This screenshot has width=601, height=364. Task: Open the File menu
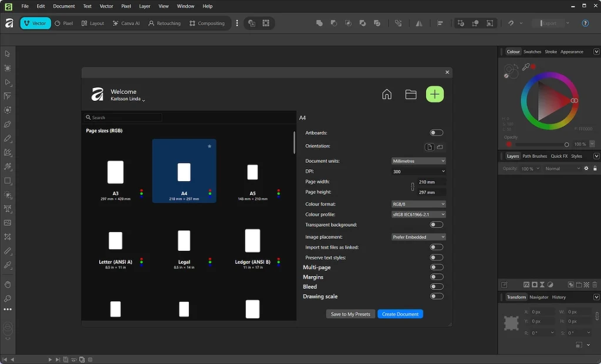click(x=25, y=6)
